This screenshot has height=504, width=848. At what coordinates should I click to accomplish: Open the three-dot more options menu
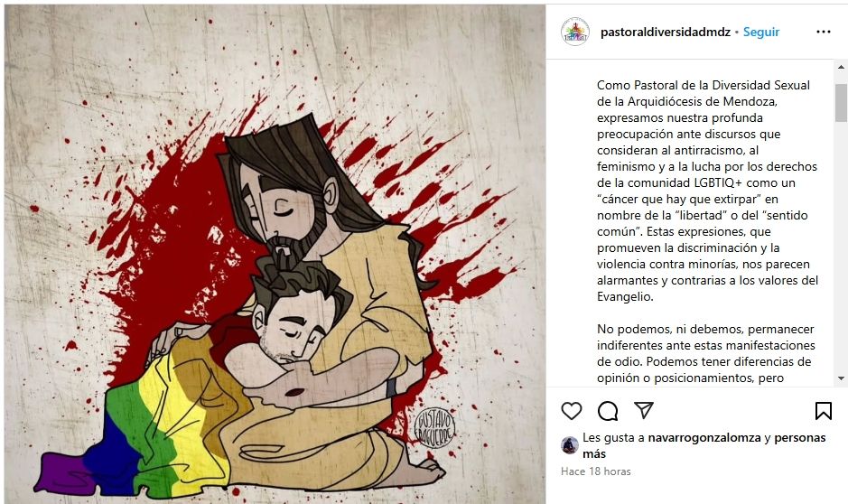(x=823, y=32)
